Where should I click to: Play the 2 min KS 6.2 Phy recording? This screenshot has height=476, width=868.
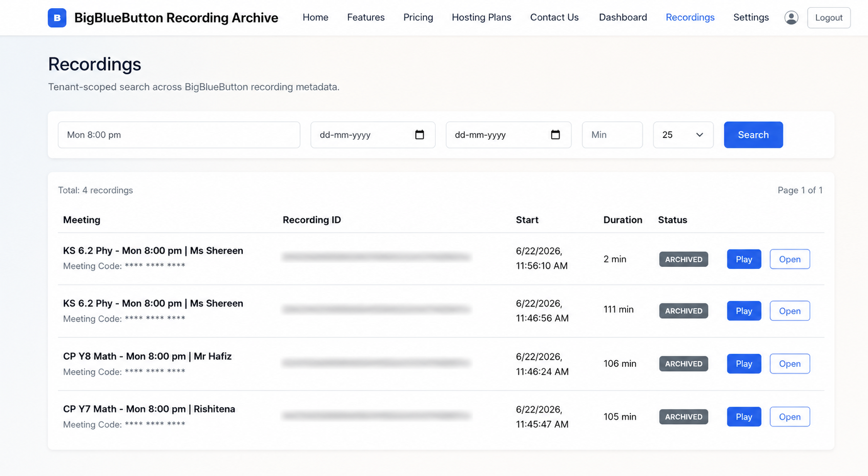(x=744, y=259)
